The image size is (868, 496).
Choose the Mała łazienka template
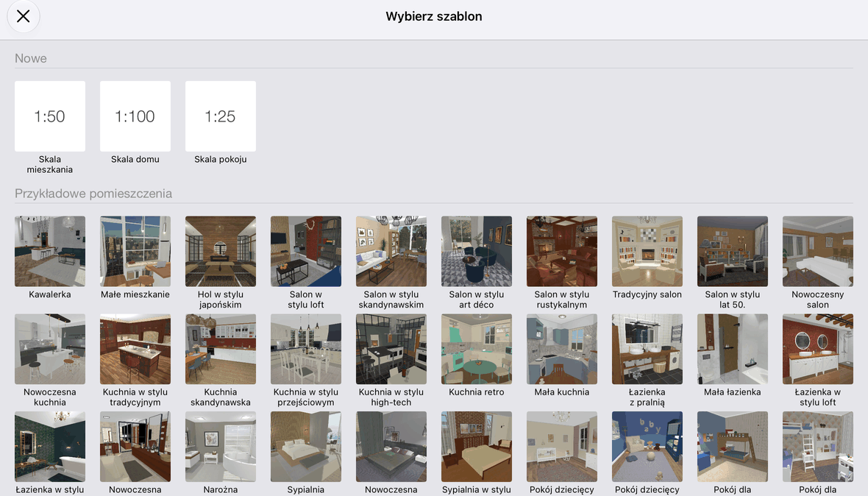point(732,349)
